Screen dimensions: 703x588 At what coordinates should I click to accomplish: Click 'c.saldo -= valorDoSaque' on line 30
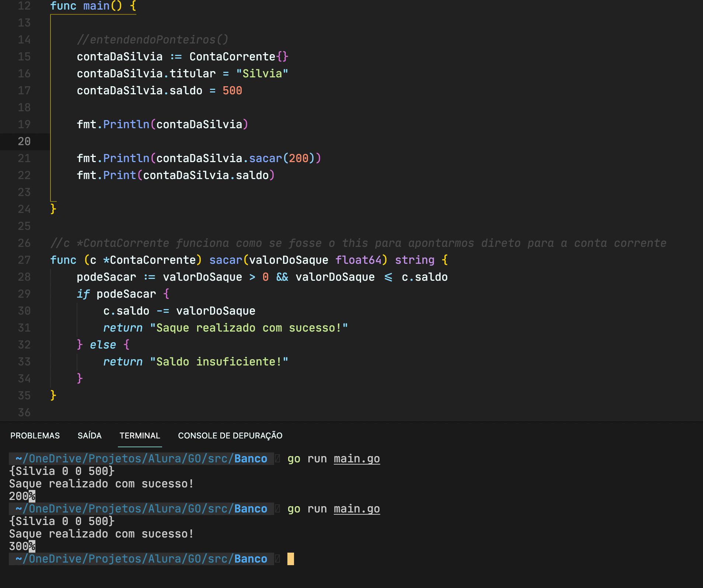point(179,311)
